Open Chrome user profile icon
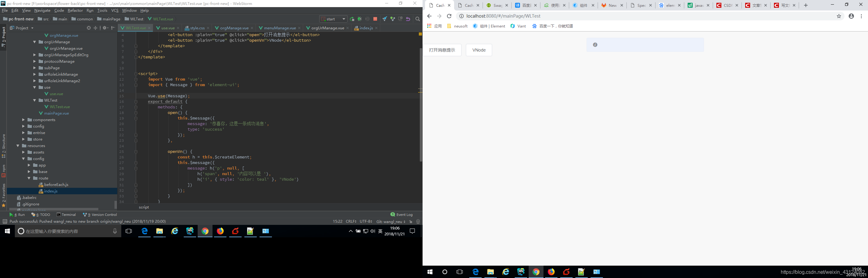This screenshot has height=278, width=868. [x=851, y=16]
